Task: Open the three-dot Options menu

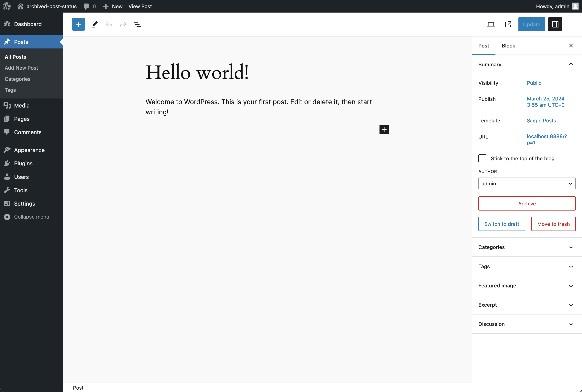Action: [x=571, y=24]
